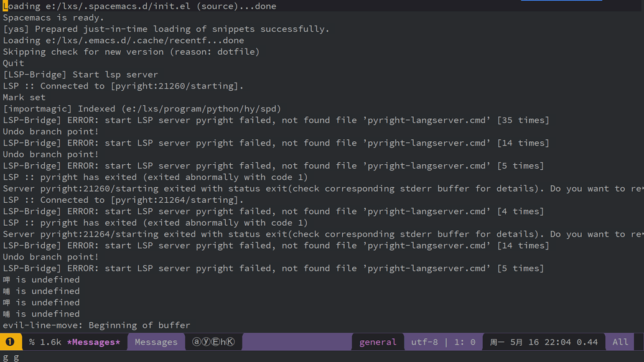Click the orange window number 1 indicator
This screenshot has height=362, width=644.
click(x=9, y=341)
